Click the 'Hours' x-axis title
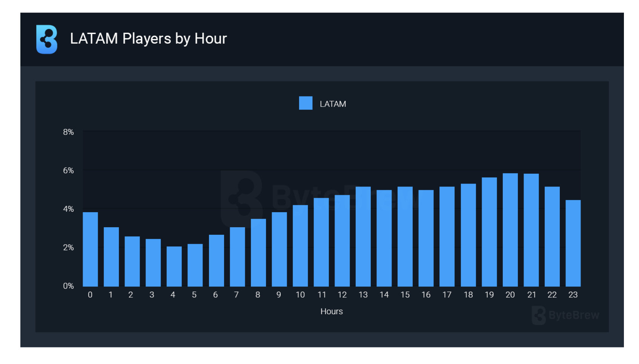 (332, 311)
